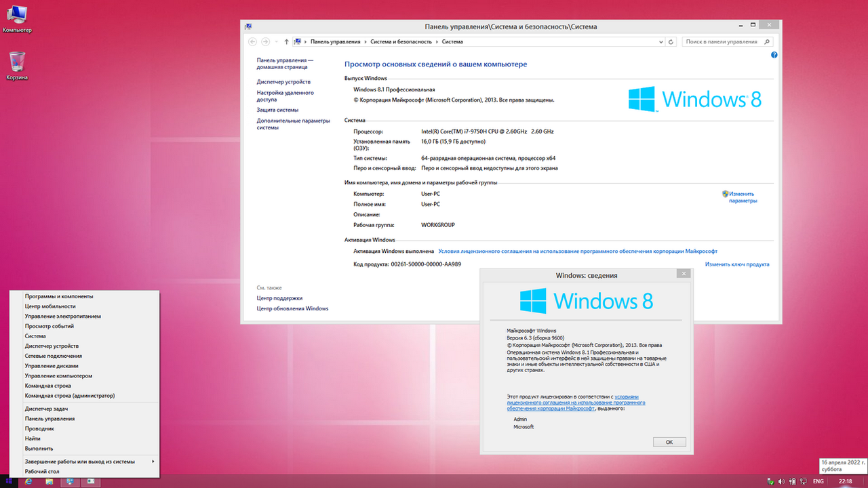Open the Корзина recycle bin icon
The width and height of the screenshot is (868, 488).
(x=17, y=65)
